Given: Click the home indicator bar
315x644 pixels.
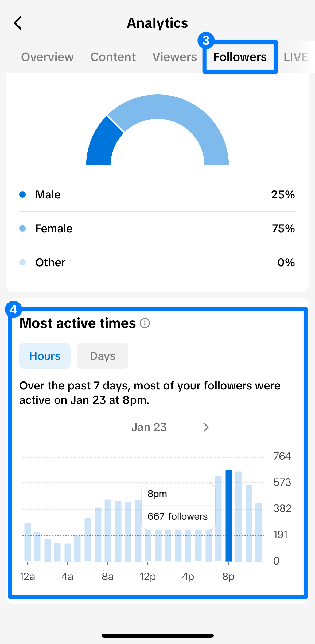Looking at the screenshot, I should 157,635.
